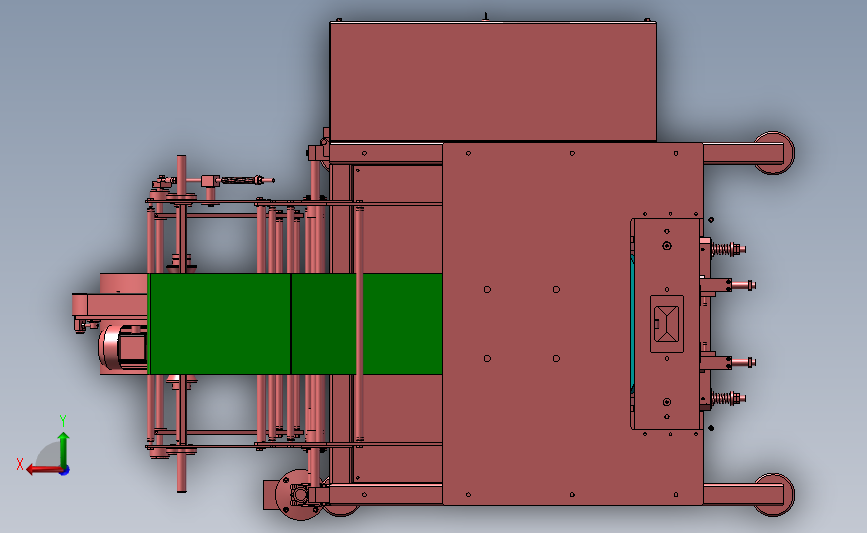Viewport: 867px width, 533px height.
Task: Select the bottom-right caster wheel
Action: 774,494
